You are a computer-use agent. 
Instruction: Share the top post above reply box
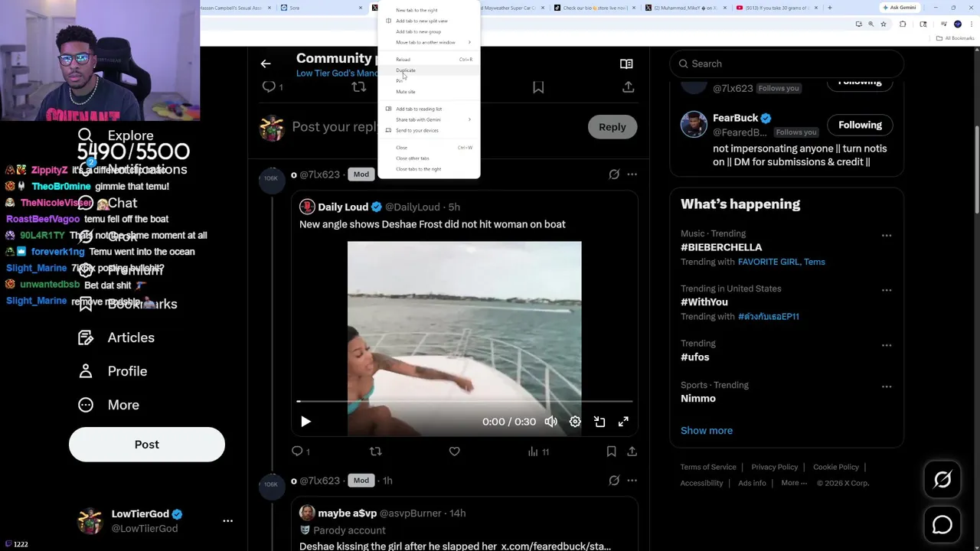629,87
